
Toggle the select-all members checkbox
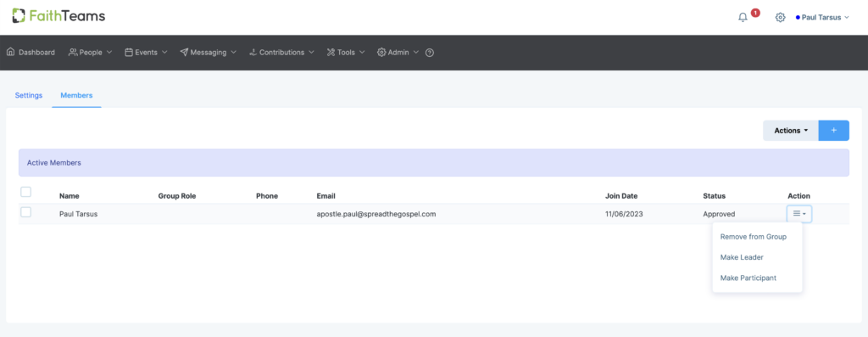tap(26, 192)
